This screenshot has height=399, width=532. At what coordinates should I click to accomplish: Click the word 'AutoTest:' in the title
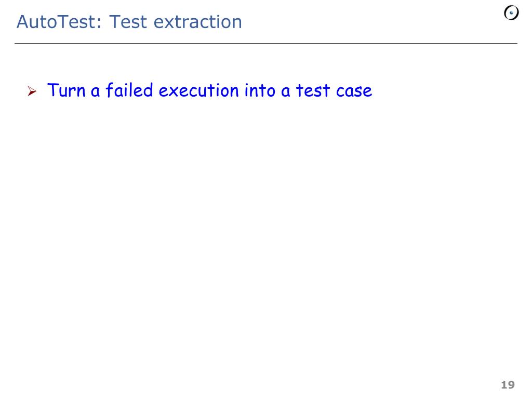(59, 22)
